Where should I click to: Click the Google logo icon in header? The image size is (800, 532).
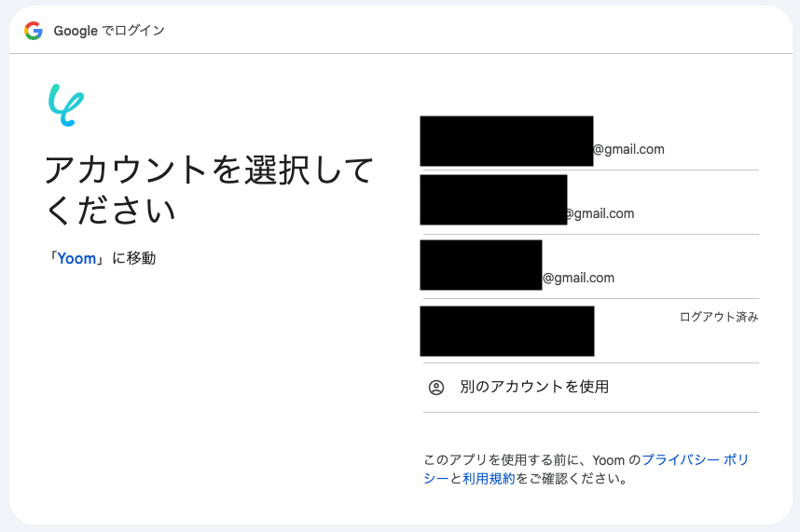tap(34, 31)
